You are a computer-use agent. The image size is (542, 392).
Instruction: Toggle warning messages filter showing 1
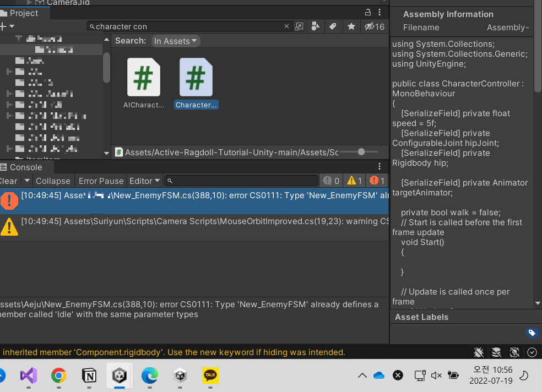[x=355, y=181]
